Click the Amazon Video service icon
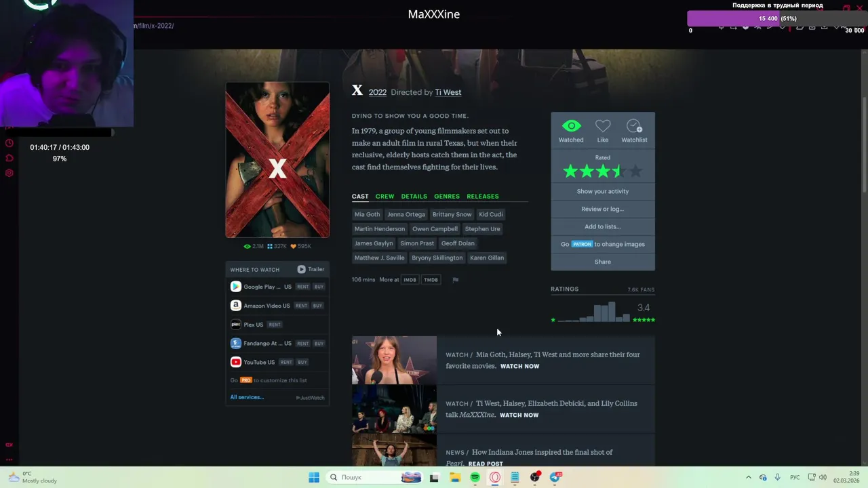 tap(235, 306)
